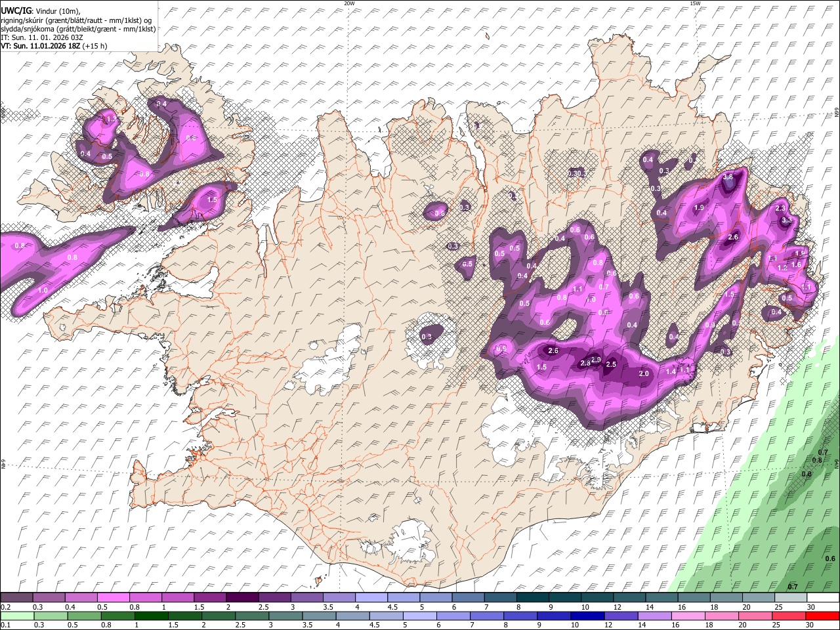Viewport: 840px width, 630px height.
Task: Select the IT: Sun. 11. 01. 2026 03Z line
Action: pyautogui.click(x=42, y=37)
